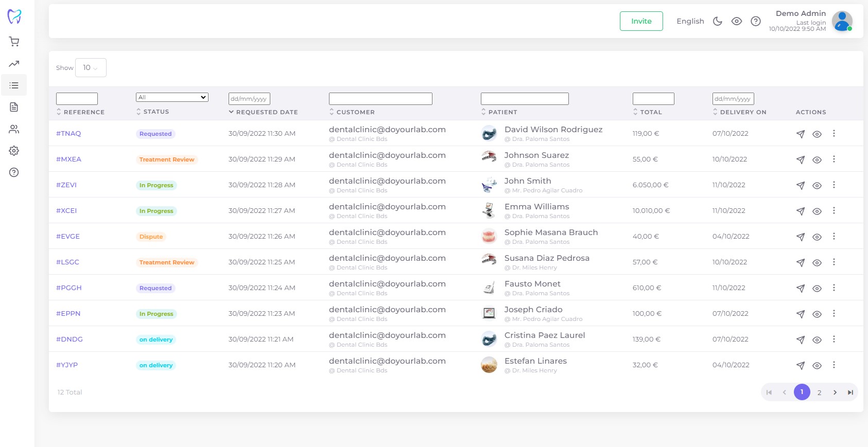
Task: Click the send icon for order #TNAQ
Action: coord(800,134)
